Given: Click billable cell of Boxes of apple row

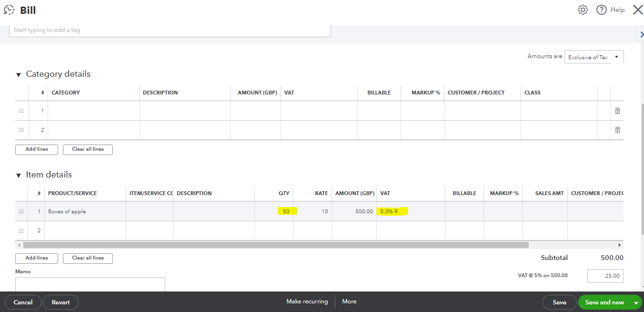Looking at the screenshot, I should (x=464, y=211).
